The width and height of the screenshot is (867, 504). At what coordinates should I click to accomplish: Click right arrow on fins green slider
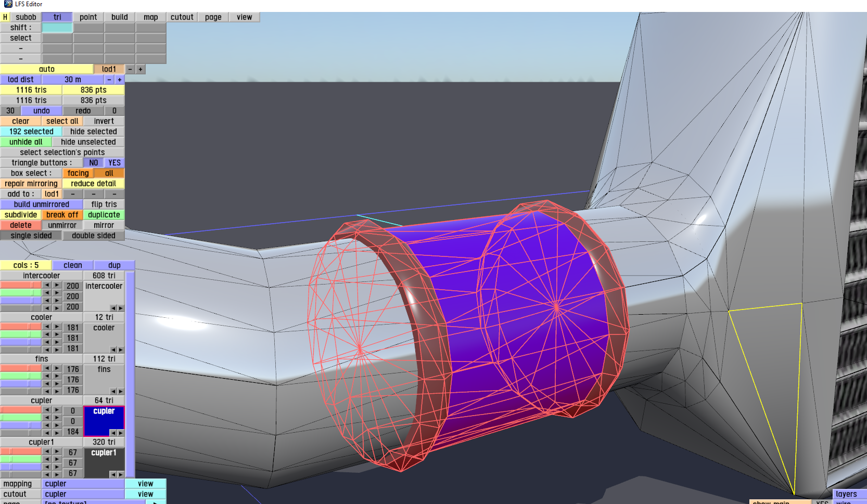click(x=57, y=376)
